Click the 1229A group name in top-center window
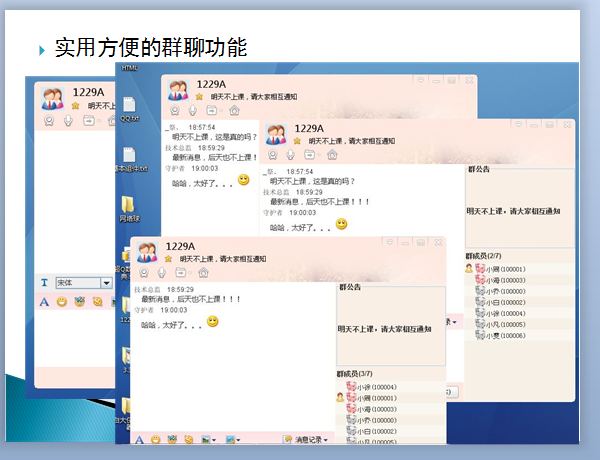 pos(210,85)
